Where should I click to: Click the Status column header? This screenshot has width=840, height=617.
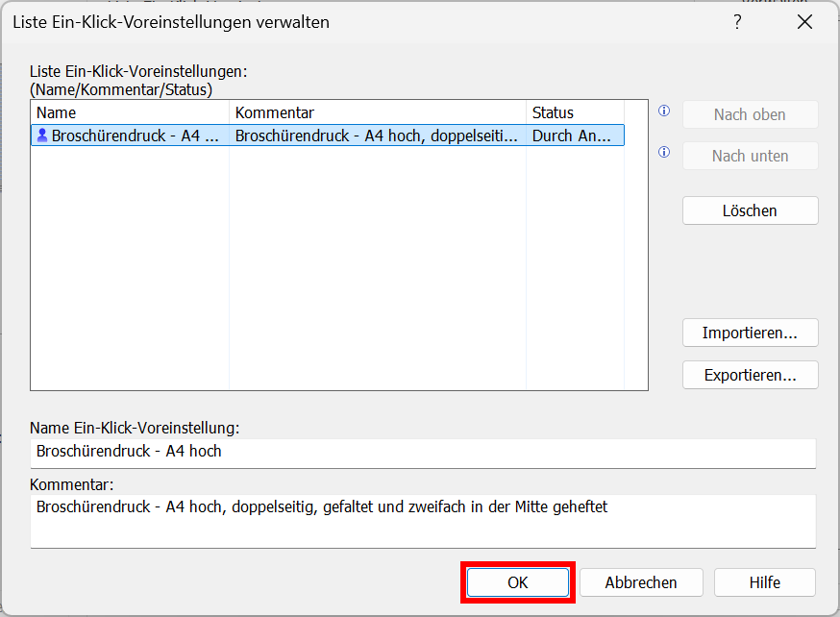[x=574, y=112]
